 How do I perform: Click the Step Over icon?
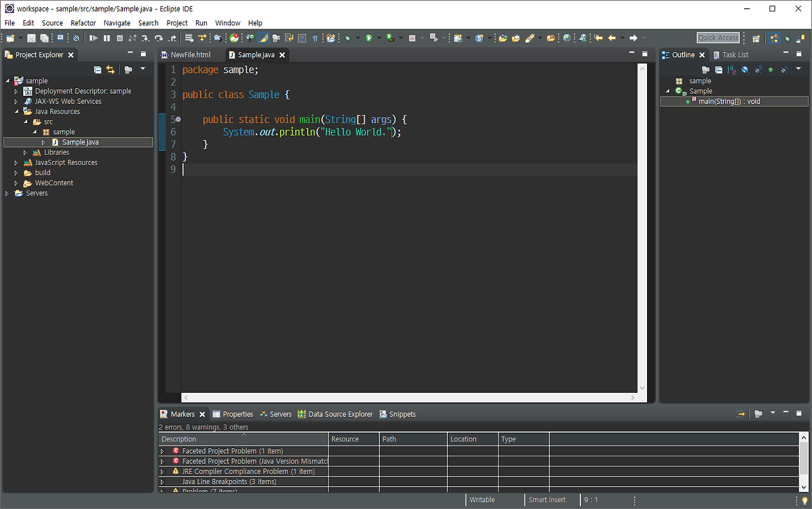[x=159, y=38]
